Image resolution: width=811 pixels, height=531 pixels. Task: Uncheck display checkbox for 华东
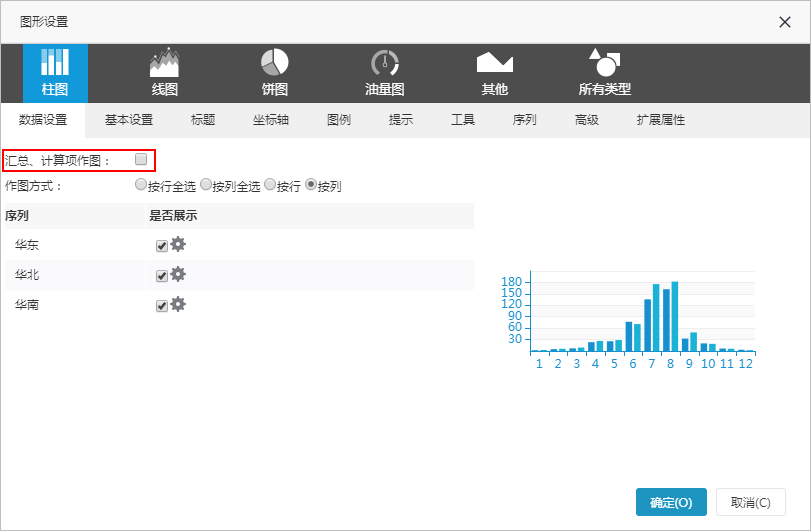click(162, 246)
